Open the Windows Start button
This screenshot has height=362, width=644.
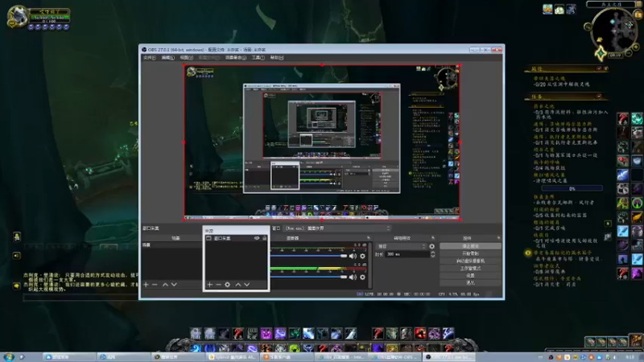pyautogui.click(x=8, y=356)
